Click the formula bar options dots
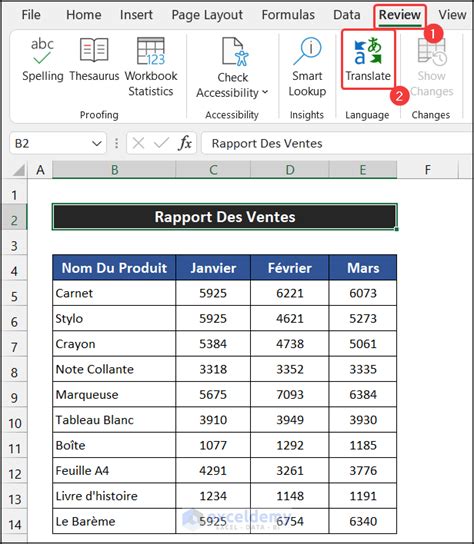Image resolution: width=474 pixels, height=544 pixels. click(117, 143)
